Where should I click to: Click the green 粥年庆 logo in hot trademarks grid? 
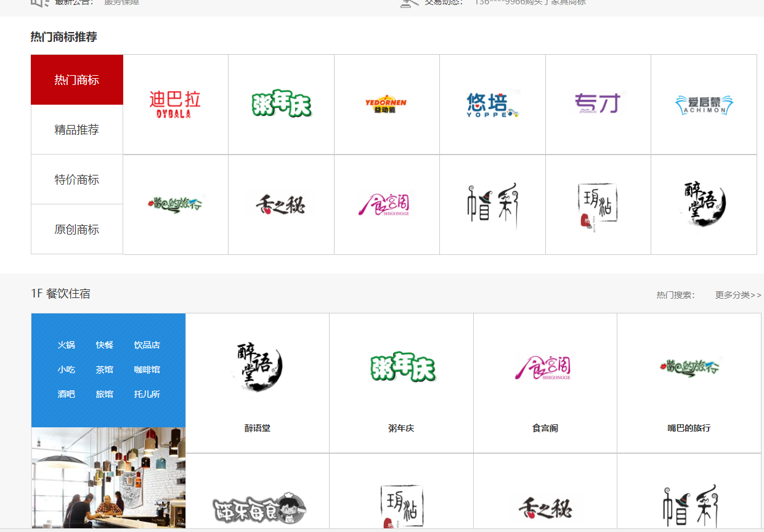(x=282, y=104)
